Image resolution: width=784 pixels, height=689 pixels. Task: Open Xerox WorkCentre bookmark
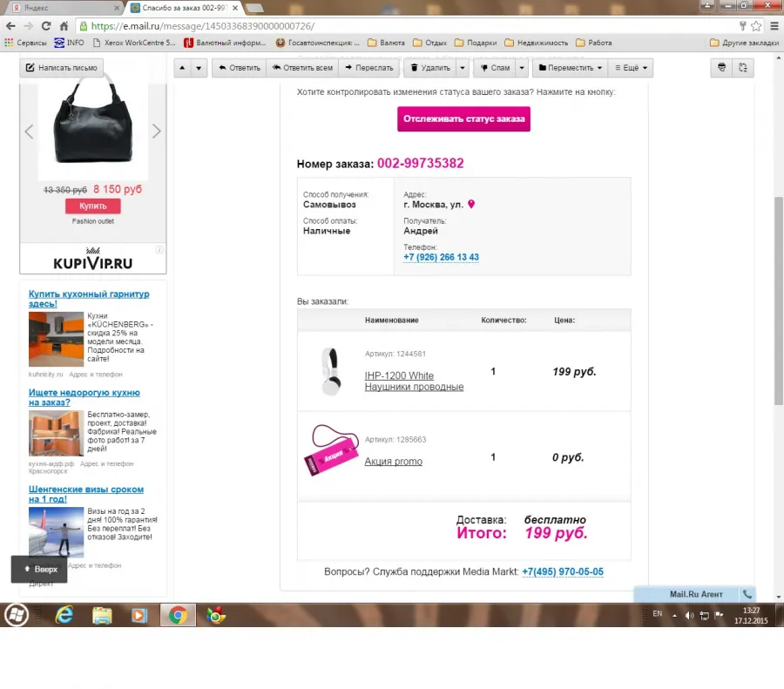point(134,43)
